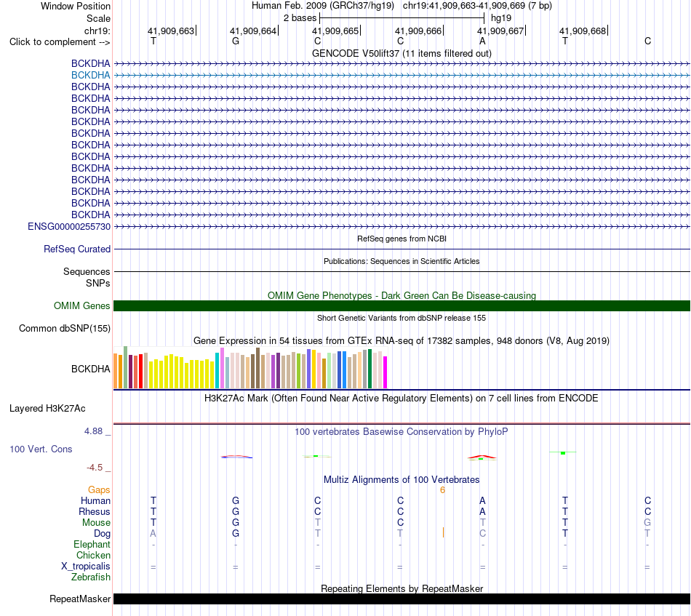The width and height of the screenshot is (691, 616).
Task: Click the Zebrafish species label
Action: [x=91, y=577]
